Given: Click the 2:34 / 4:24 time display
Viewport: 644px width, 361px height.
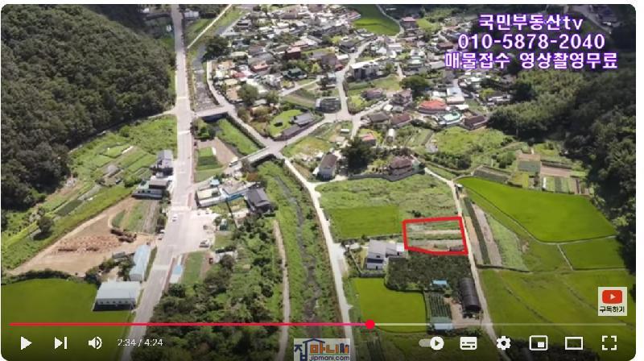Looking at the screenshot, I should coord(140,342).
